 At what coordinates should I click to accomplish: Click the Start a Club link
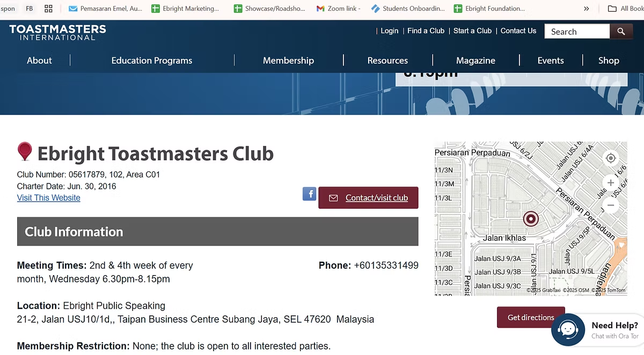(x=472, y=31)
